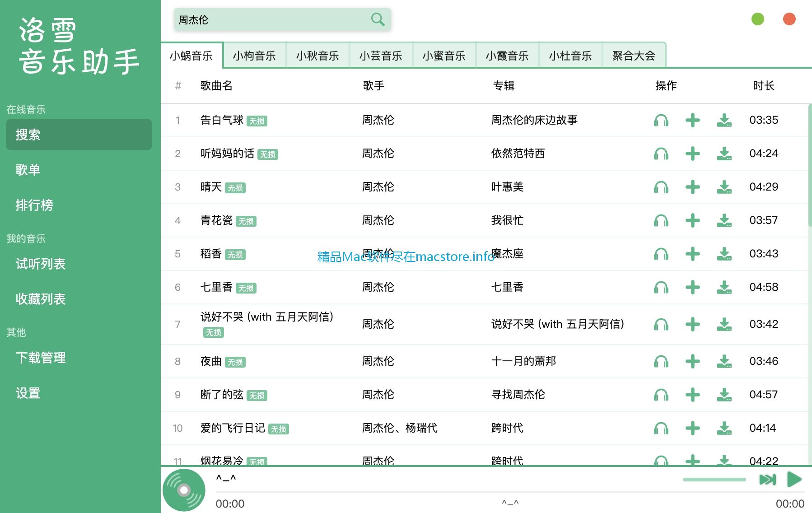Screen dimensions: 812x513
Task: Play 断了的弦 with the headphone icon
Action: (661, 395)
